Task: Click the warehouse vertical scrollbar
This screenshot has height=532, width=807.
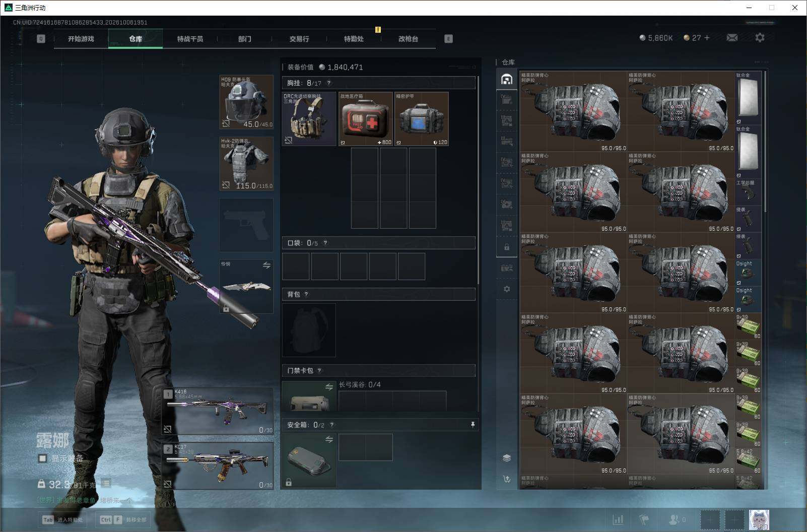Action: pyautogui.click(x=765, y=141)
